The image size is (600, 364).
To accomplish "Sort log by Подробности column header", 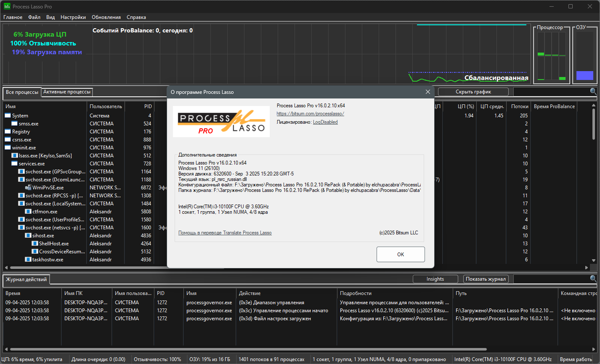I will tap(395, 293).
